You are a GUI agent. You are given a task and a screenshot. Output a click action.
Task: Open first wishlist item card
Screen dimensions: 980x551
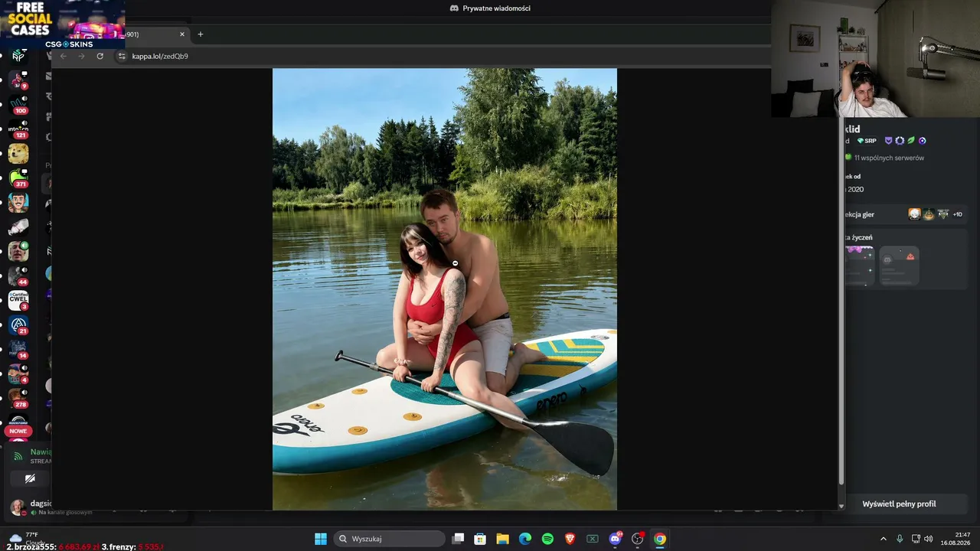pyautogui.click(x=859, y=266)
